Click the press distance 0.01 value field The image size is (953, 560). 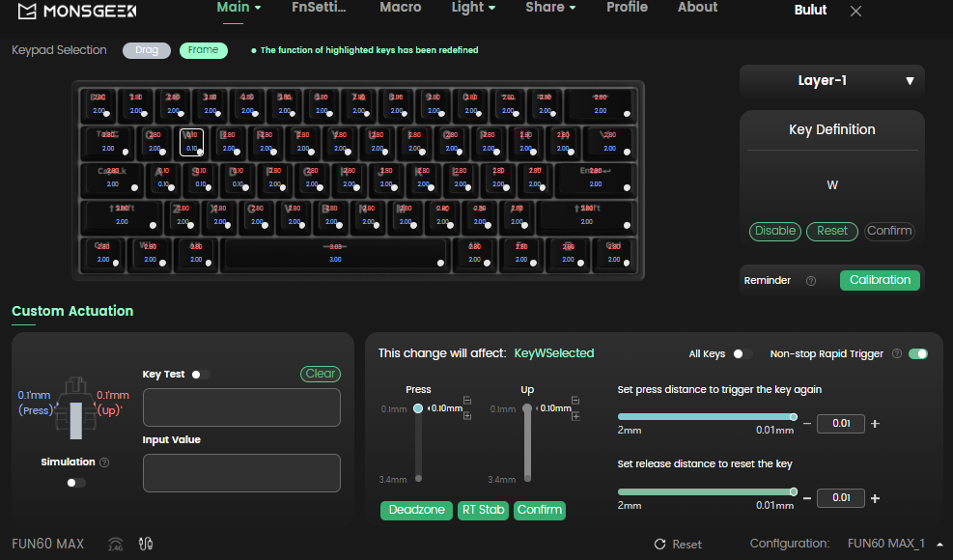841,423
